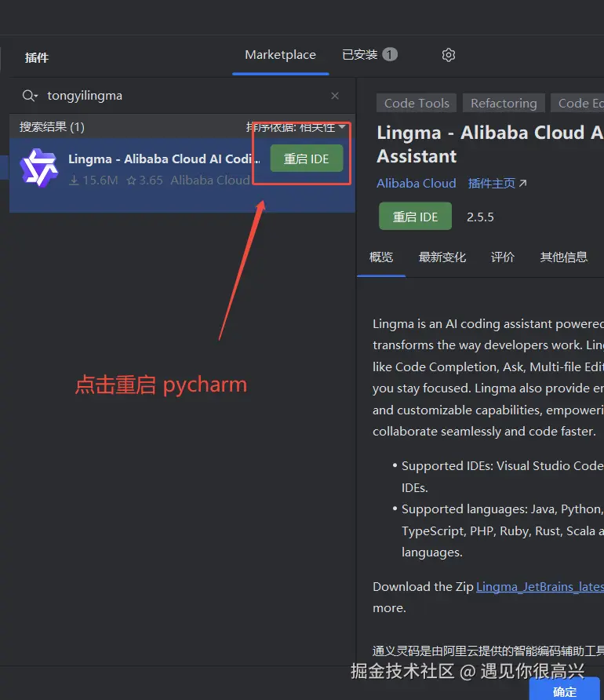Click the Code Tools tag
Viewport: 604px width, 700px height.
click(x=417, y=103)
